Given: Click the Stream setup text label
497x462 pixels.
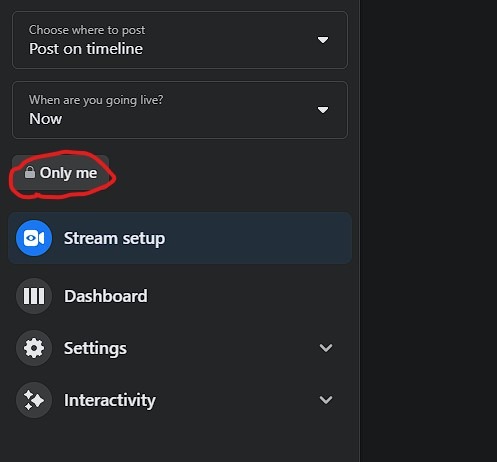Looking at the screenshot, I should tap(114, 238).
